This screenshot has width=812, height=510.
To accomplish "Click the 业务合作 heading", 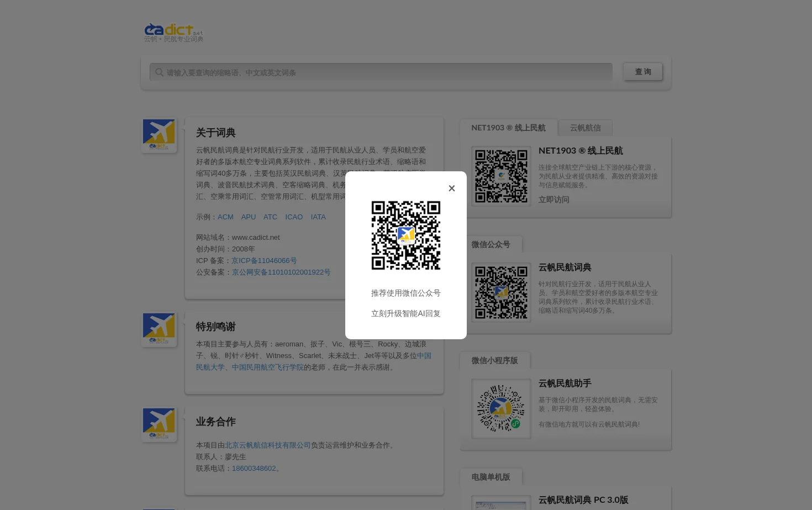I will coord(215,422).
